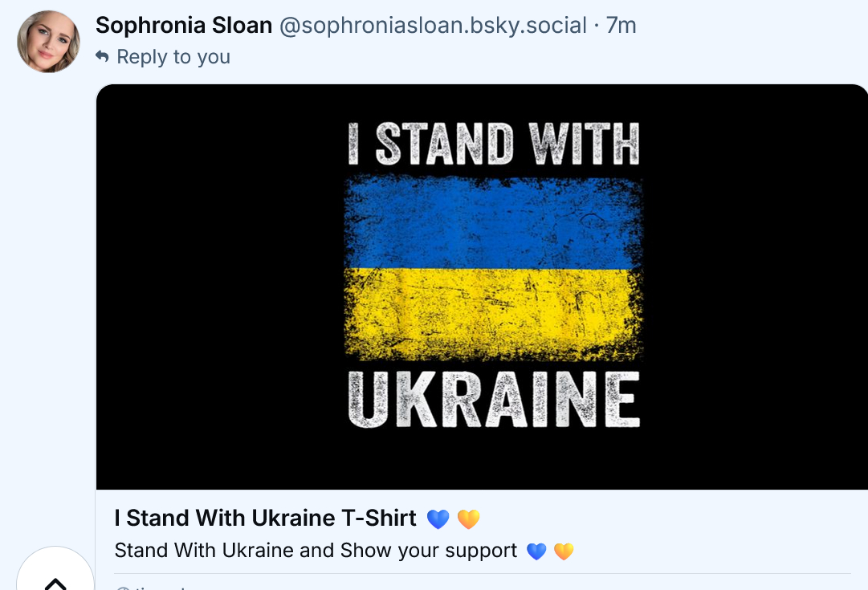Click the blue heart emoji in the card title
The image size is (868, 590).
tap(438, 519)
